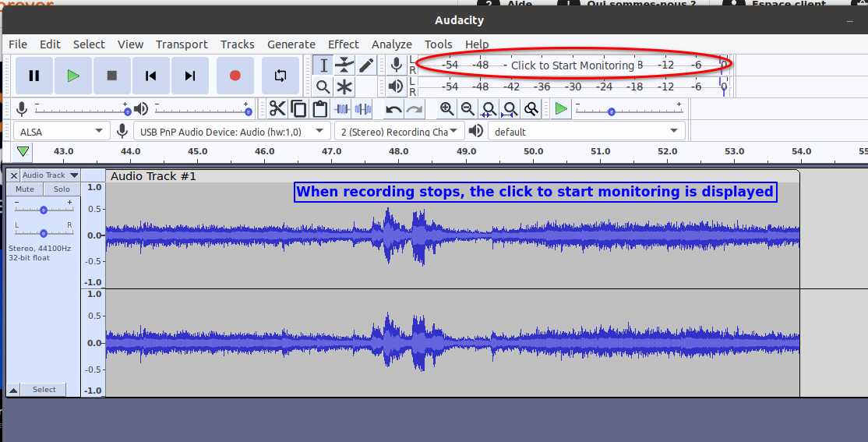Open the Transport menu
This screenshot has height=442, width=868.
coord(182,44)
